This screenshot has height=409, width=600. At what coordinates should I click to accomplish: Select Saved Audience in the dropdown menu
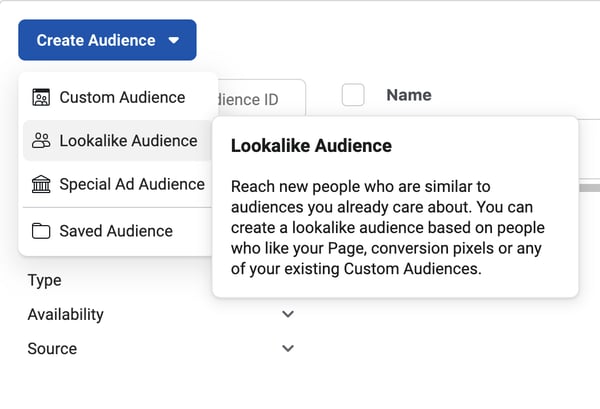(x=116, y=231)
